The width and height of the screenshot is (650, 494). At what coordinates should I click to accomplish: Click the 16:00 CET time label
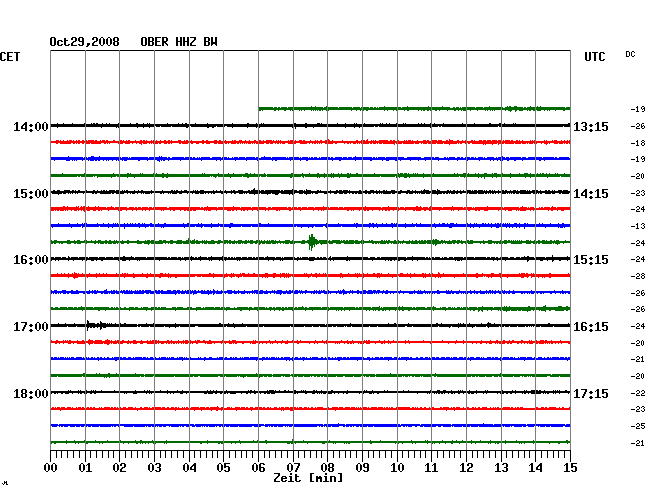[x=31, y=260]
